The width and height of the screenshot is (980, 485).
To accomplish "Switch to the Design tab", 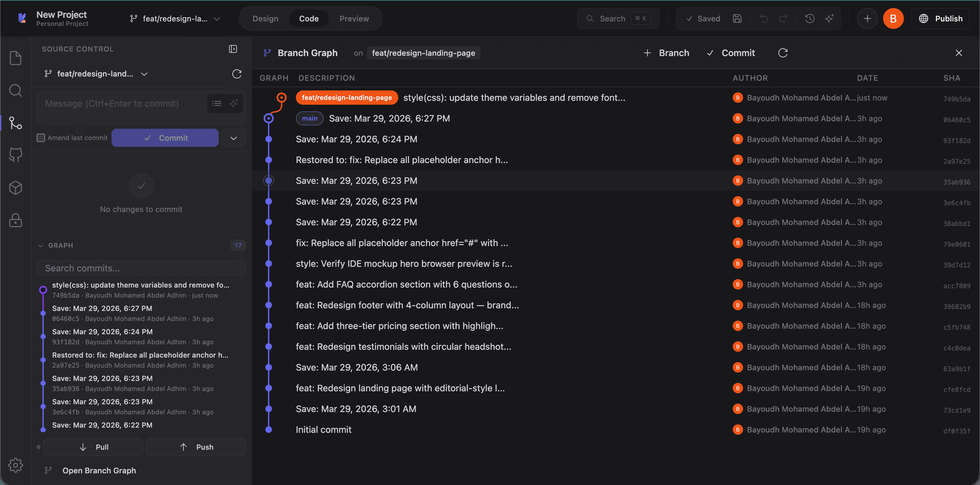I will [x=265, y=18].
